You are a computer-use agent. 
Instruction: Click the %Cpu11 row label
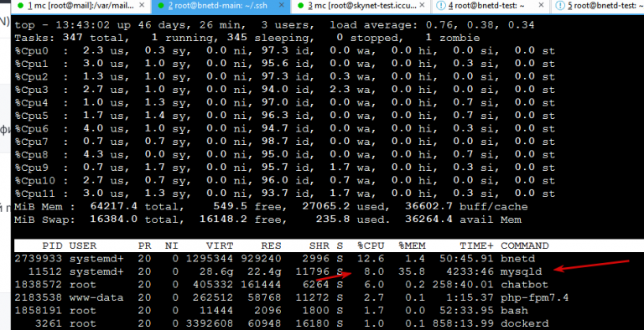pos(35,193)
